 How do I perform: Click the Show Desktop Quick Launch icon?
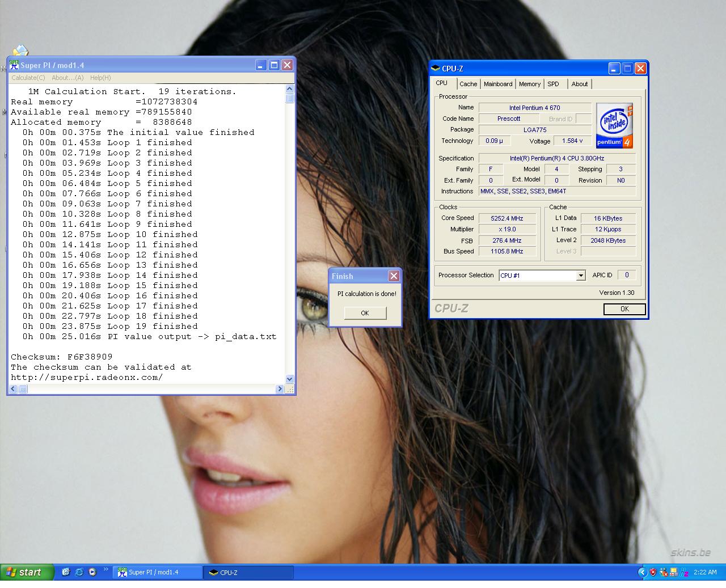66,572
